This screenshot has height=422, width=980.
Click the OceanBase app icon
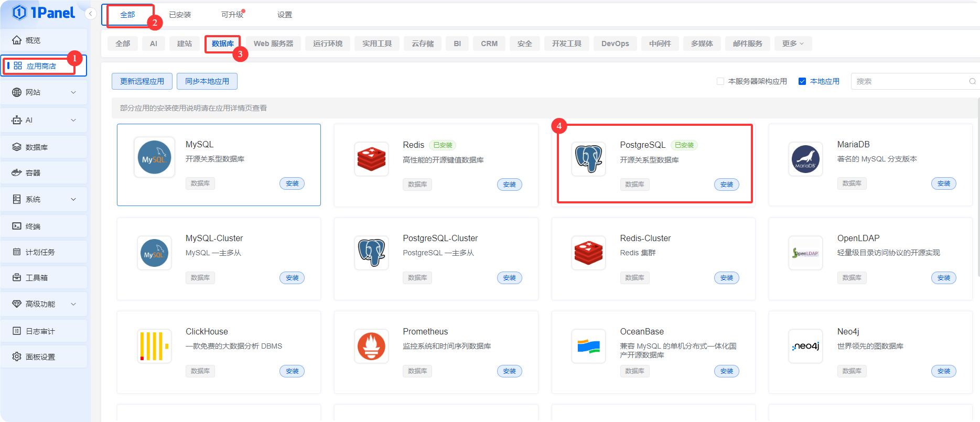588,346
